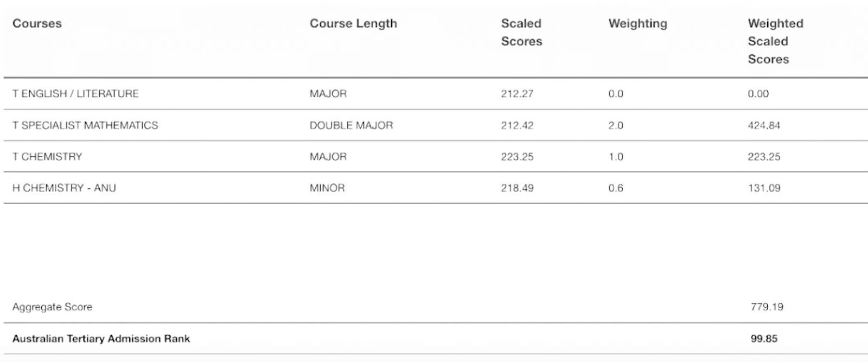Click the 99.85 admission rank value
The image size is (868, 362).
coord(764,339)
